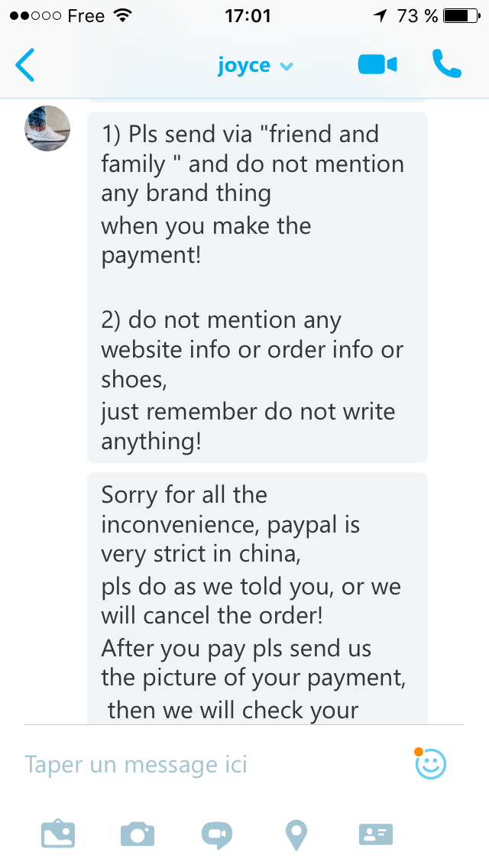
Task: Tap the 17:01 clock in status bar
Action: click(248, 16)
